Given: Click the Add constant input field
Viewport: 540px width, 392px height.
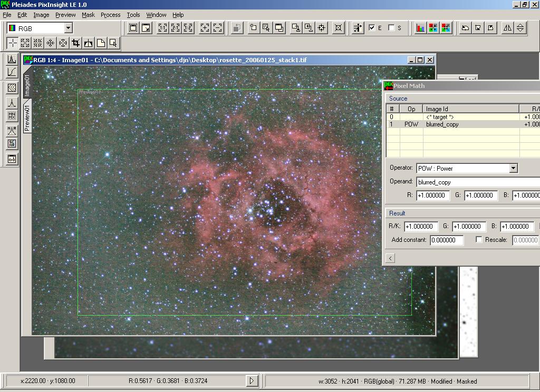Looking at the screenshot, I should (447, 240).
